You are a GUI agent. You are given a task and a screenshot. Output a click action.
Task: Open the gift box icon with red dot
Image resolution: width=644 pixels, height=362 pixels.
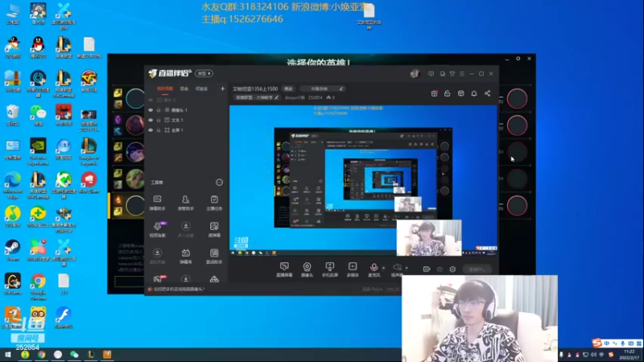[434, 93]
